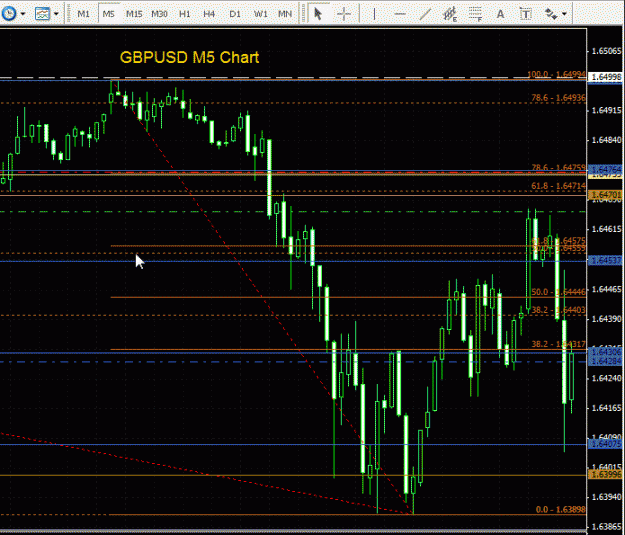The width and height of the screenshot is (625, 535).
Task: Select the vertical line tool
Action: tap(374, 14)
